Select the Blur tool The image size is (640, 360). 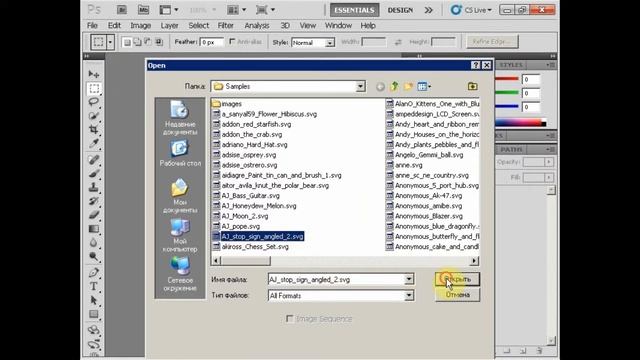[x=94, y=243]
